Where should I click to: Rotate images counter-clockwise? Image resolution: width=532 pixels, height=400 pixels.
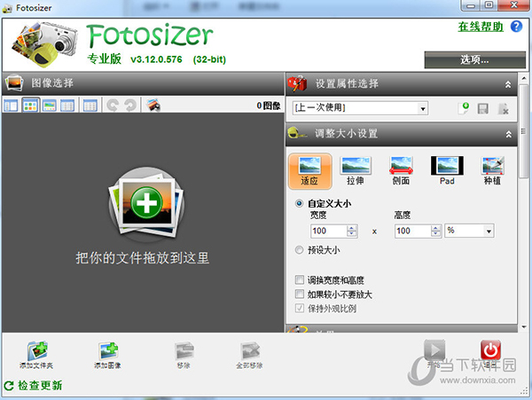[x=113, y=106]
